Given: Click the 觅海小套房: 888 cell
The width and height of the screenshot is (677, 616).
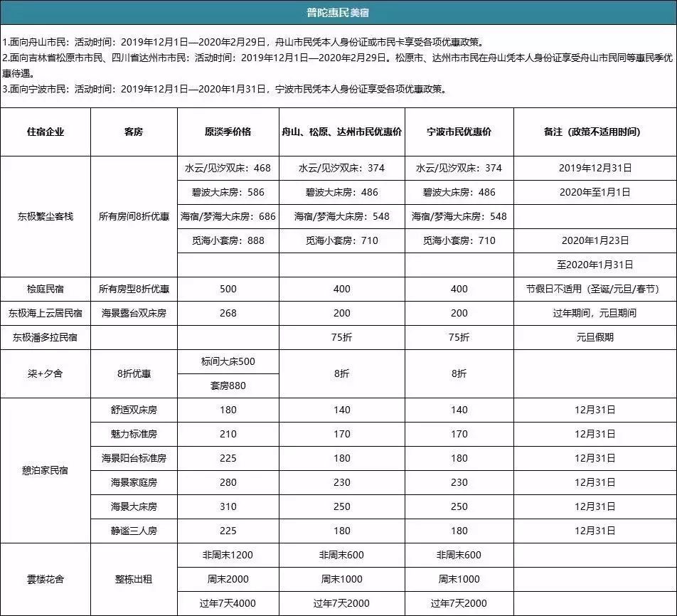Looking at the screenshot, I should (x=227, y=240).
